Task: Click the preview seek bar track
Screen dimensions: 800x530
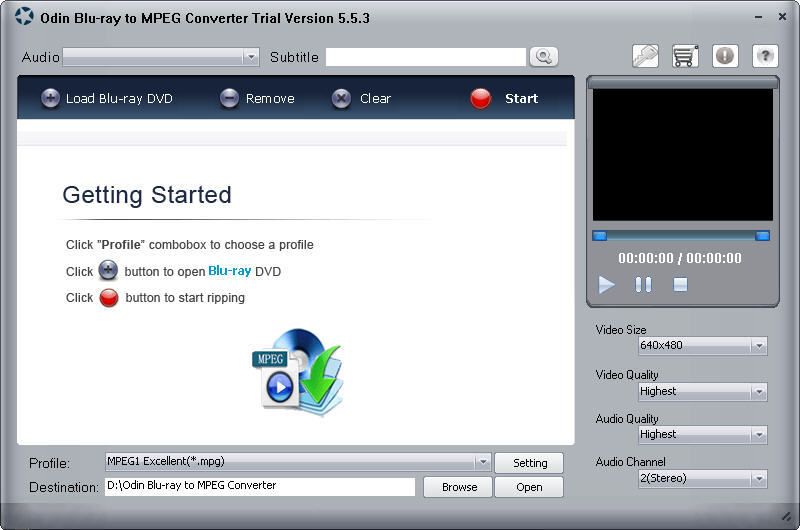Action: [680, 236]
